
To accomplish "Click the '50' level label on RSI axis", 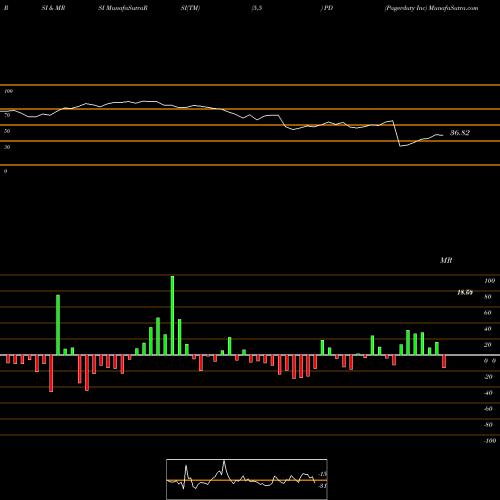I will tap(7, 131).
